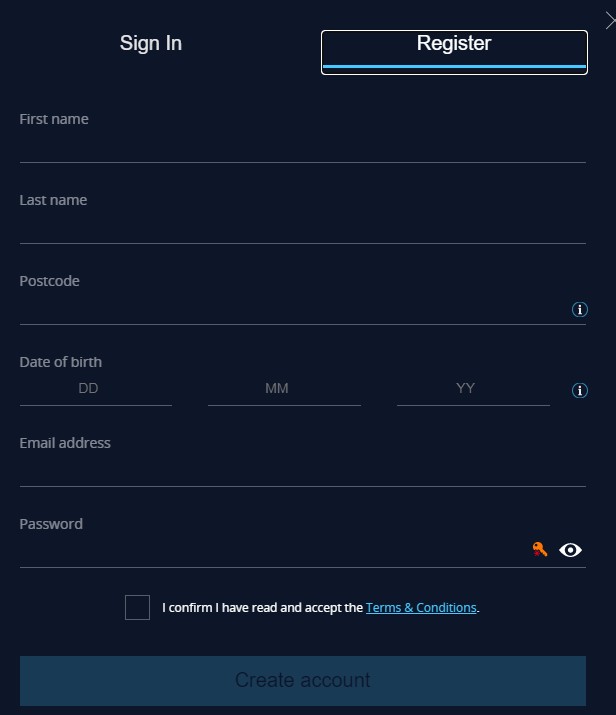Click the Create account button
616x715 pixels.
click(303, 681)
